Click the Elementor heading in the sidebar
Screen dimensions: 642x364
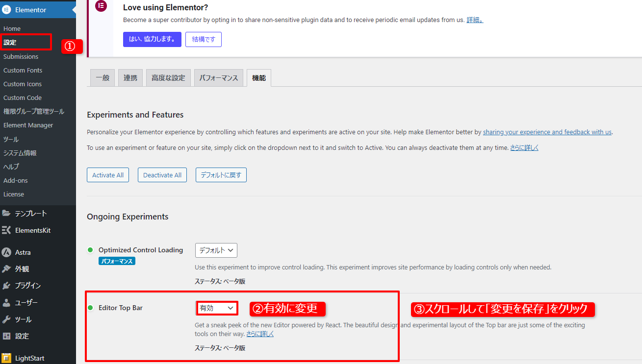click(x=31, y=10)
